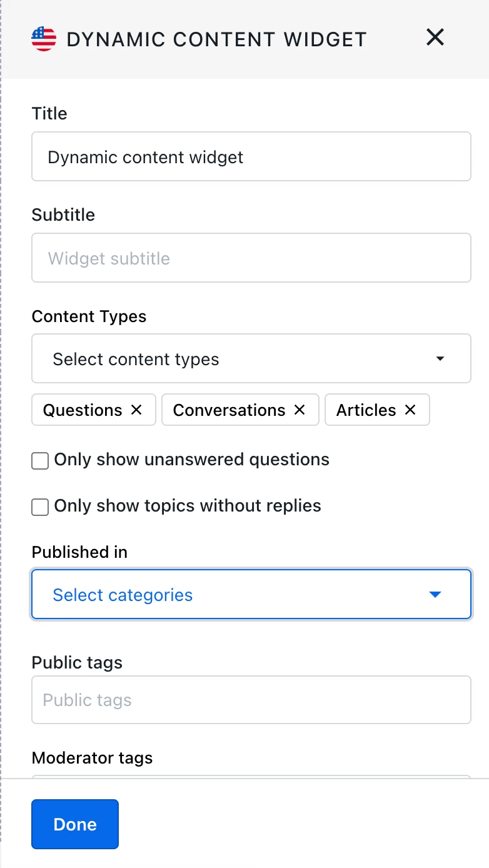Click the Done button
The height and width of the screenshot is (868, 489).
pyautogui.click(x=75, y=824)
